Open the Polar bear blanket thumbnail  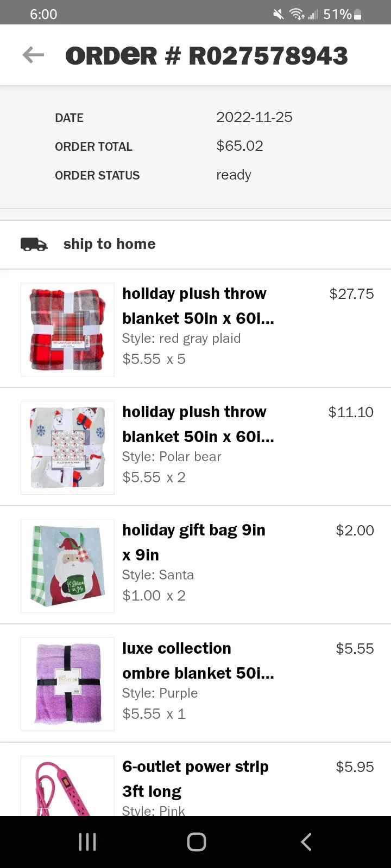(x=67, y=448)
